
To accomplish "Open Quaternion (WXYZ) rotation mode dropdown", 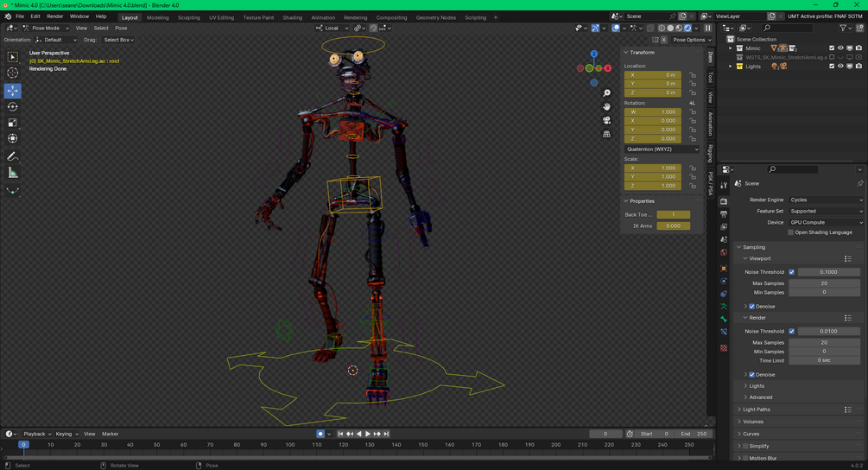I will pos(662,149).
